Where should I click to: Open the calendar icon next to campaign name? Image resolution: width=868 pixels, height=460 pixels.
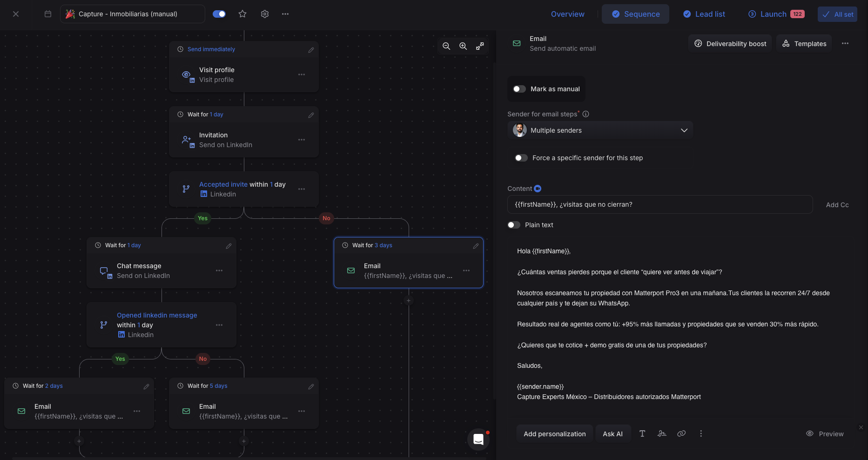[47, 14]
